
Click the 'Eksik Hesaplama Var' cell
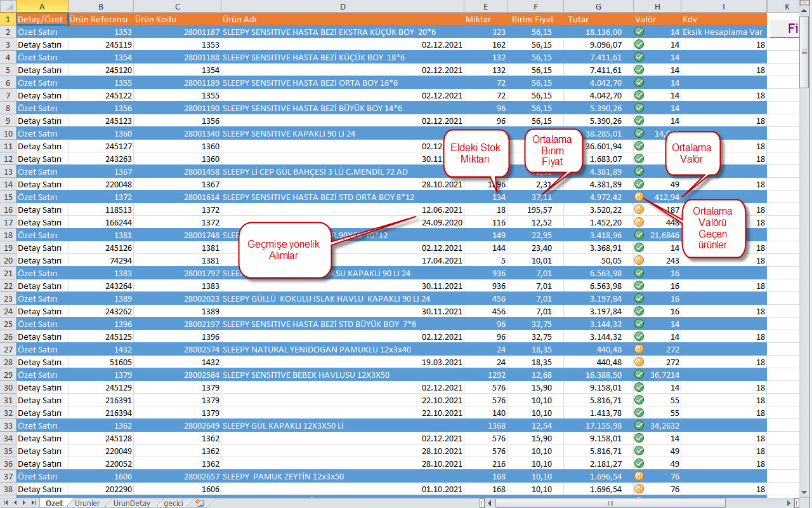pos(724,32)
